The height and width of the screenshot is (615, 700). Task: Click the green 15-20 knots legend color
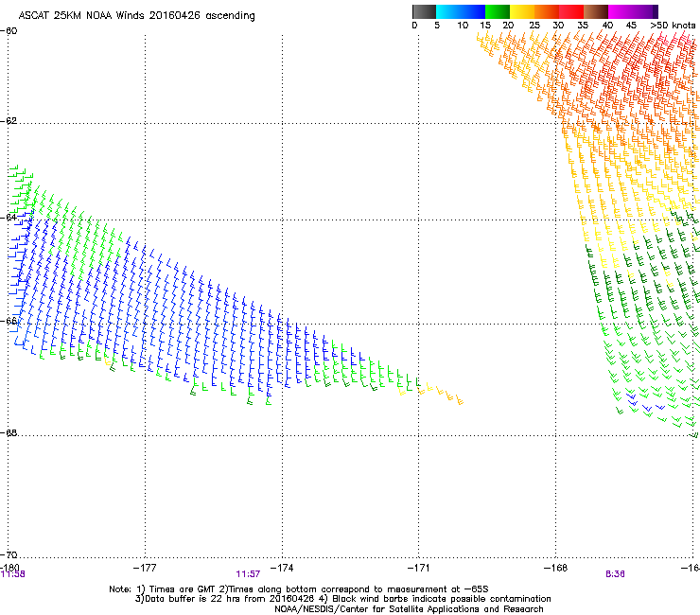(498, 11)
